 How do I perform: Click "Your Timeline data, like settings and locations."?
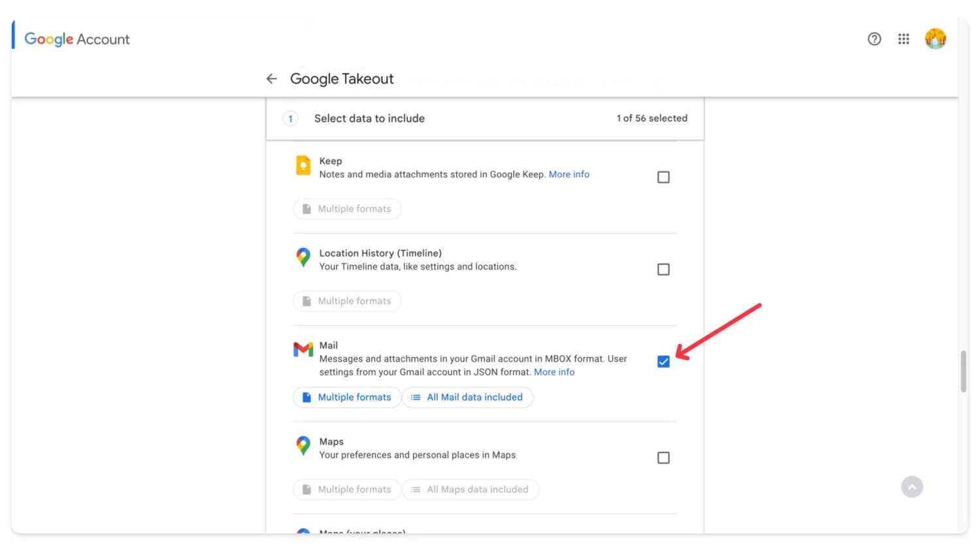click(417, 267)
